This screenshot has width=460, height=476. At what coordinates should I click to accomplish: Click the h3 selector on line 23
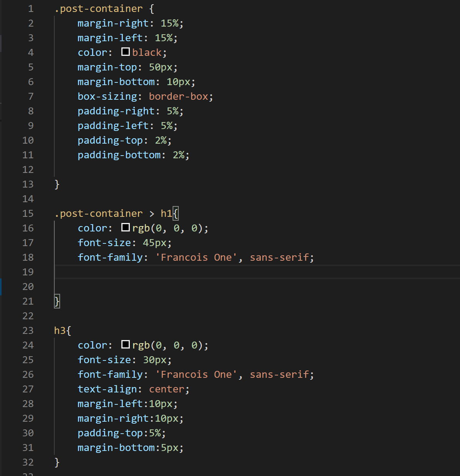coord(60,330)
